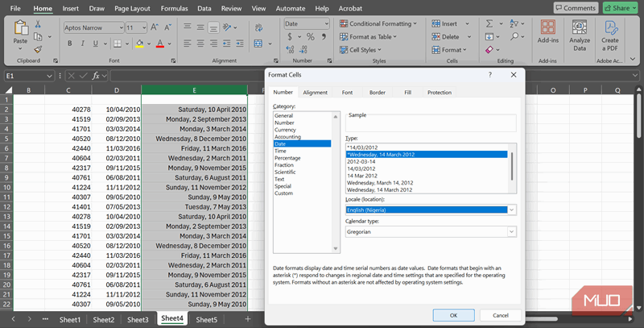This screenshot has width=644, height=328.
Task: Expand Conditional Formatting menu
Action: 378,24
